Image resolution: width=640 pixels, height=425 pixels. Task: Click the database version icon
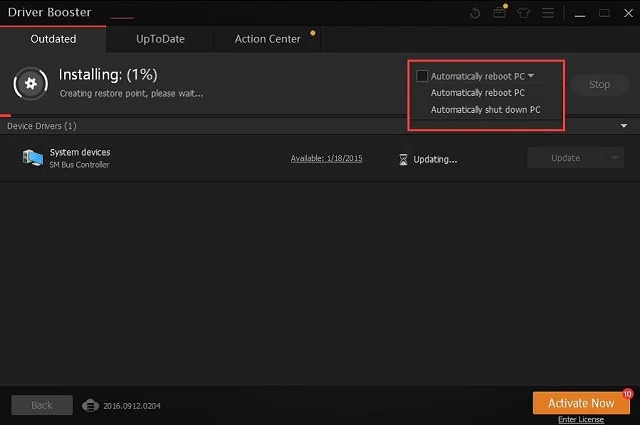(90, 406)
